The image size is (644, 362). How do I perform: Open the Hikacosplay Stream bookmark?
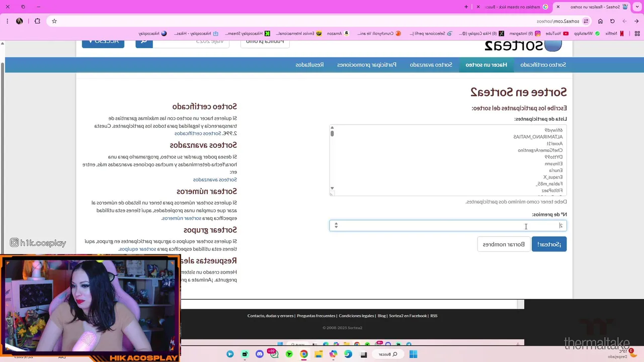[x=248, y=34]
